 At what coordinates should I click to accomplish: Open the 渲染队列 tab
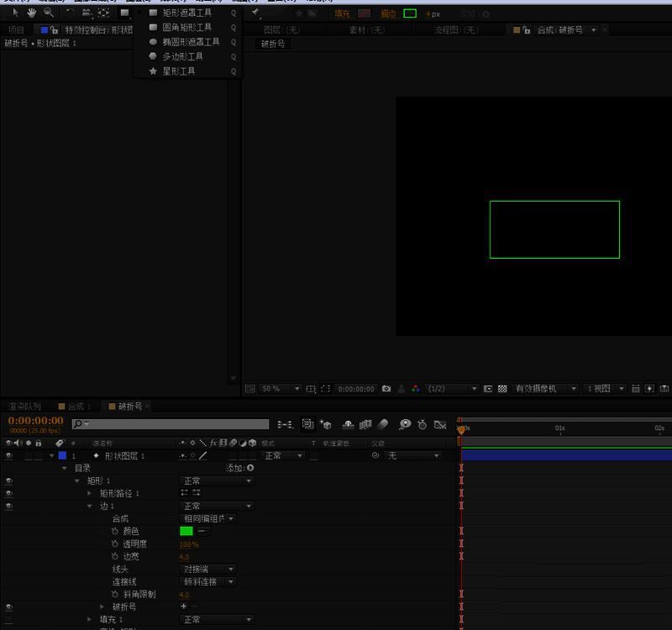[x=24, y=407]
